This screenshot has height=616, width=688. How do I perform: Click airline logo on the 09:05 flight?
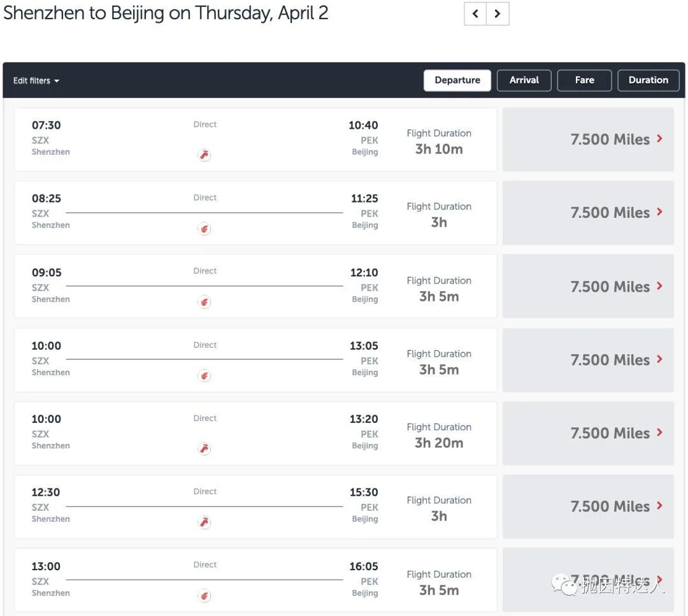click(204, 302)
